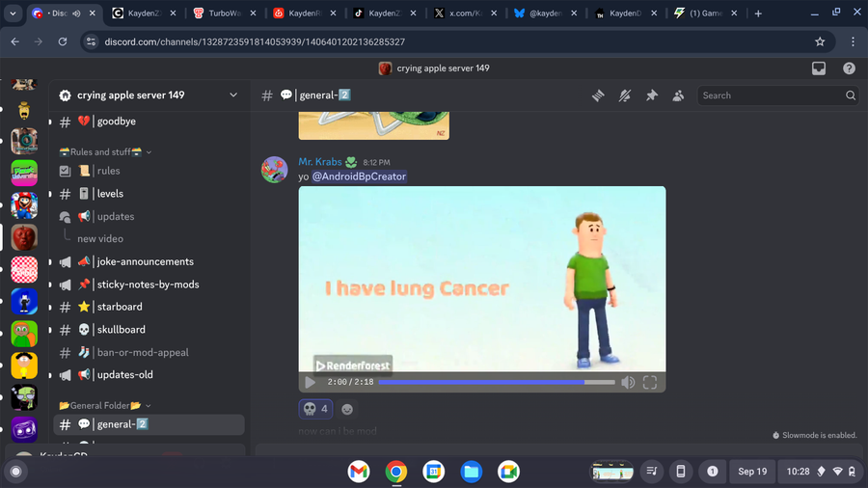Reload the Discord page
The height and width of the screenshot is (488, 868).
pyautogui.click(x=63, y=41)
